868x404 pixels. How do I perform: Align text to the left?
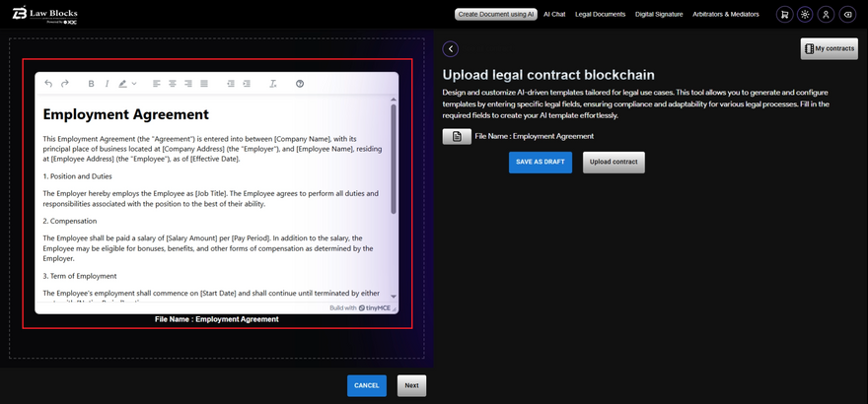157,84
